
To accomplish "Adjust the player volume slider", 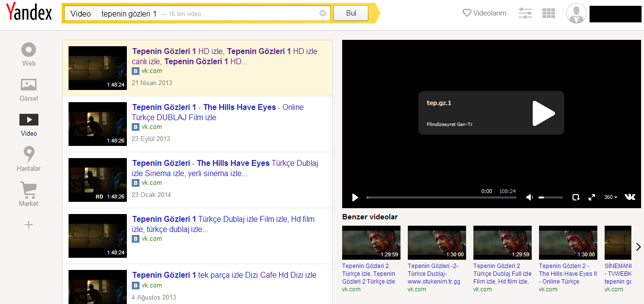I will tap(551, 197).
